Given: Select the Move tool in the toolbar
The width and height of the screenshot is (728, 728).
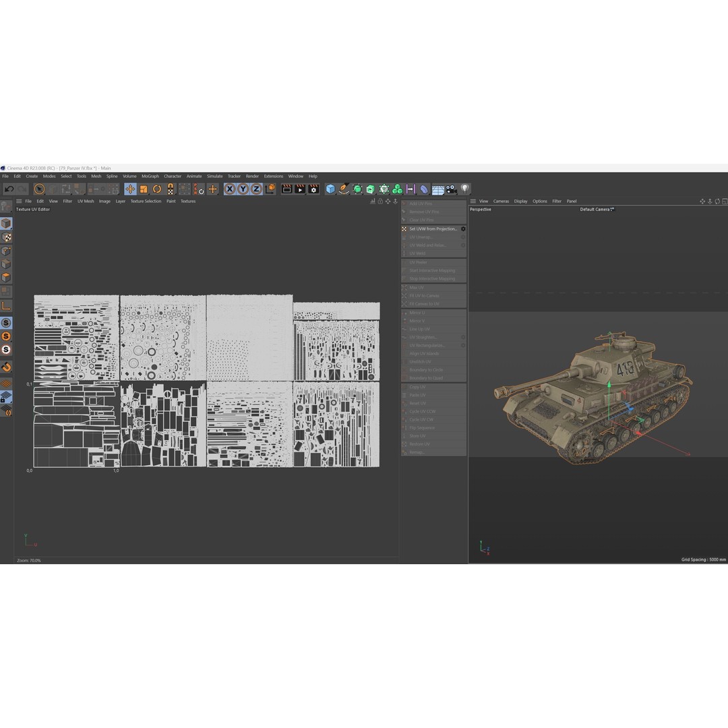Looking at the screenshot, I should (130, 189).
